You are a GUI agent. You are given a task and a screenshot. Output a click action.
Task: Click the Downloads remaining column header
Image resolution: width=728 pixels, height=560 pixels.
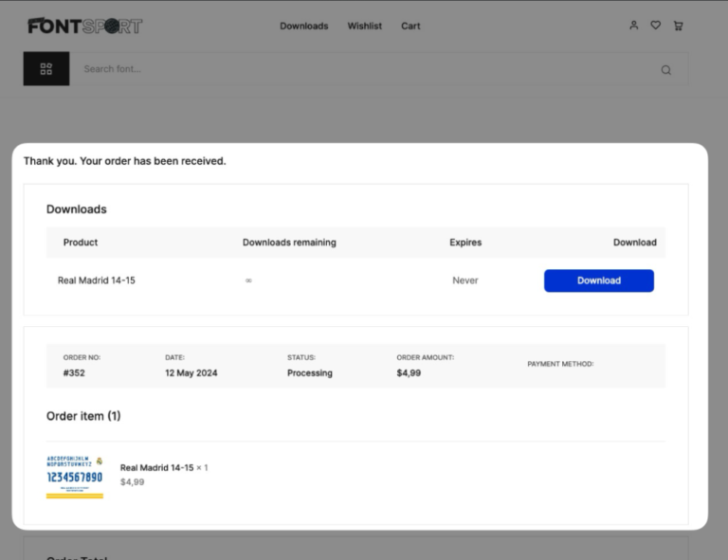coord(289,243)
